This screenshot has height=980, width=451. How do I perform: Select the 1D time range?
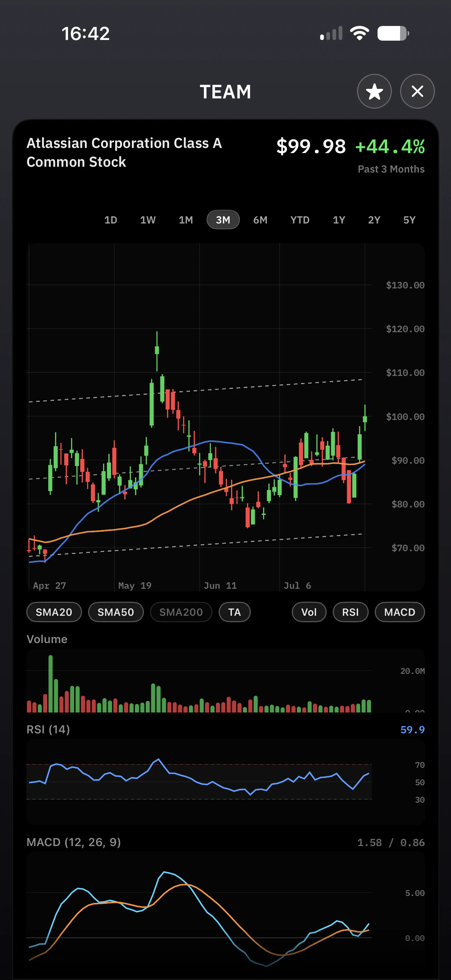pos(111,220)
